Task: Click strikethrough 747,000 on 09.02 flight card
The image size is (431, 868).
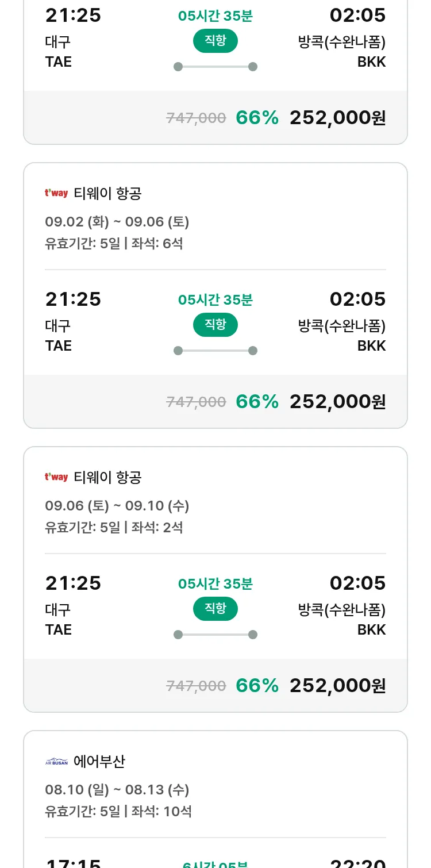Action: [196, 402]
